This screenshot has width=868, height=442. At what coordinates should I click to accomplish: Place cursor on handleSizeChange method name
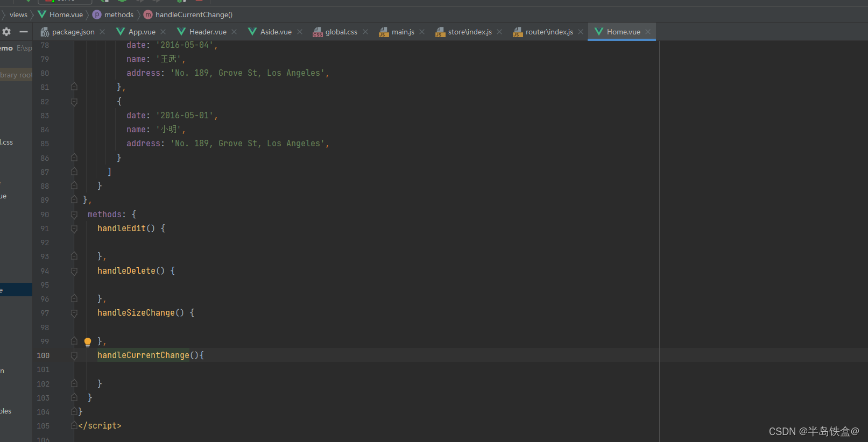pos(136,313)
